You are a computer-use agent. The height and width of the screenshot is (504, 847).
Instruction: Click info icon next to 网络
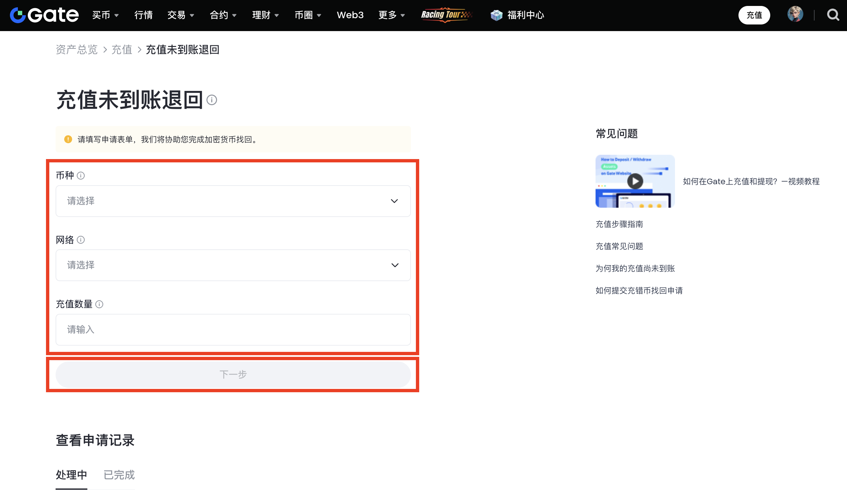[x=80, y=240]
